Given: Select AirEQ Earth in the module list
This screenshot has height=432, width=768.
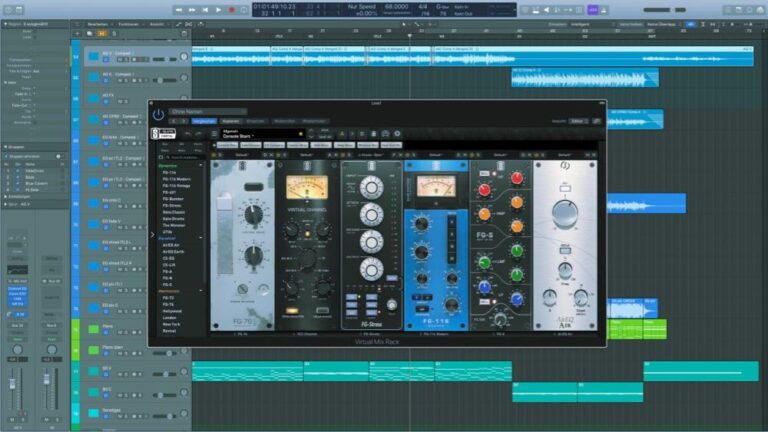Looking at the screenshot, I should [x=173, y=252].
